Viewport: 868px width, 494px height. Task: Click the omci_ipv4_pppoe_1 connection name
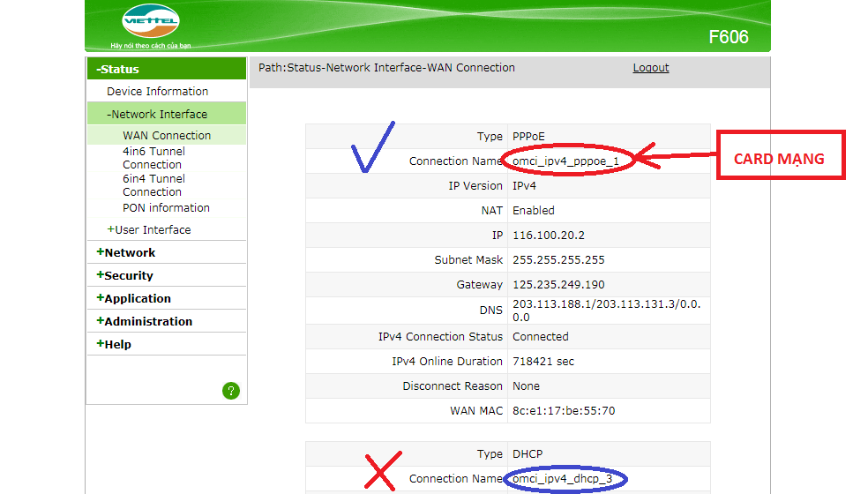(565, 161)
